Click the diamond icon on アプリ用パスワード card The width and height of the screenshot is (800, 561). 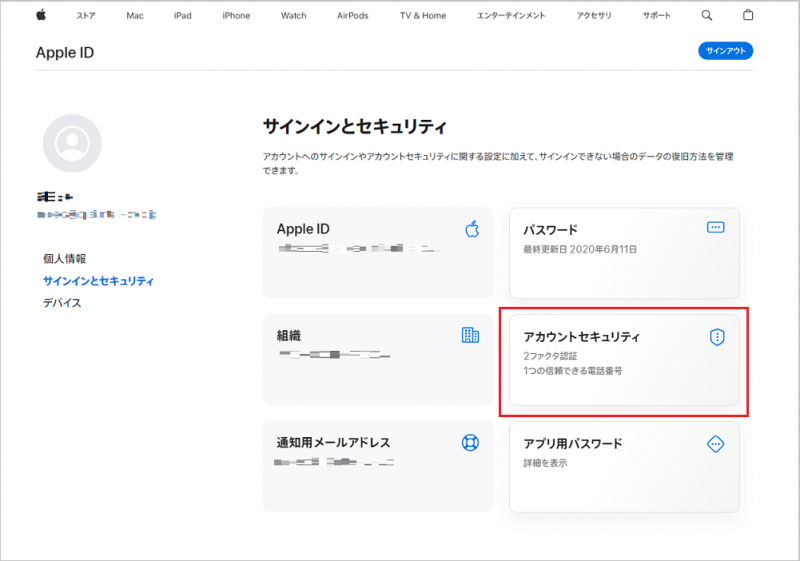pyautogui.click(x=715, y=443)
